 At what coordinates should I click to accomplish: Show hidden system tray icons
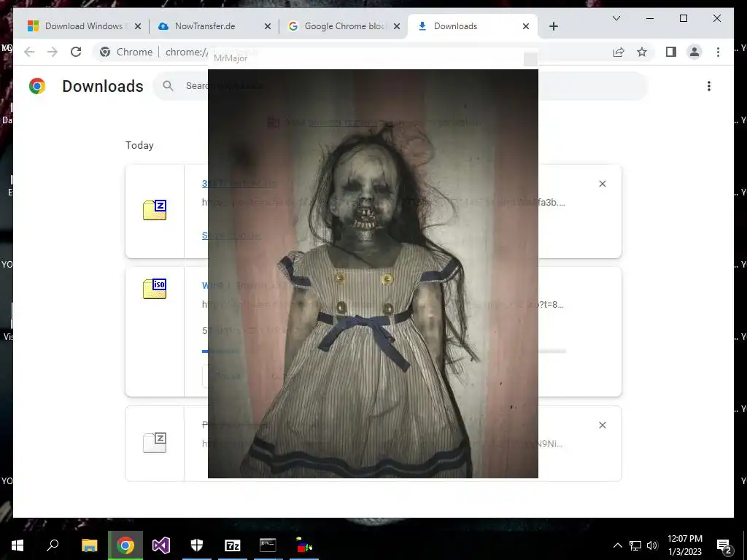(x=617, y=545)
